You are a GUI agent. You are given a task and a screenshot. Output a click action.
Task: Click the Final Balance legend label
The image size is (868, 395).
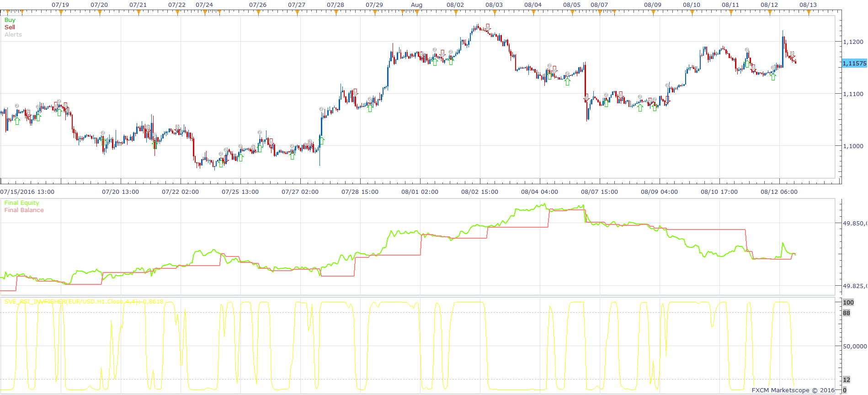pos(24,210)
